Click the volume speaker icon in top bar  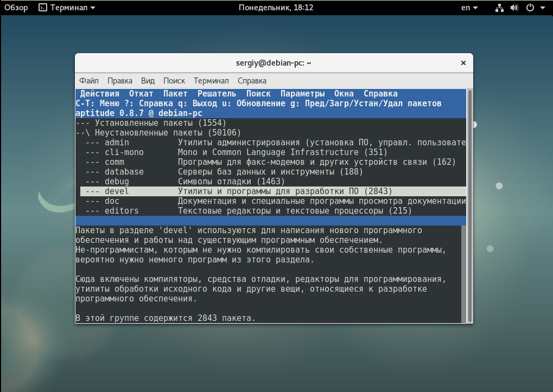[514, 8]
